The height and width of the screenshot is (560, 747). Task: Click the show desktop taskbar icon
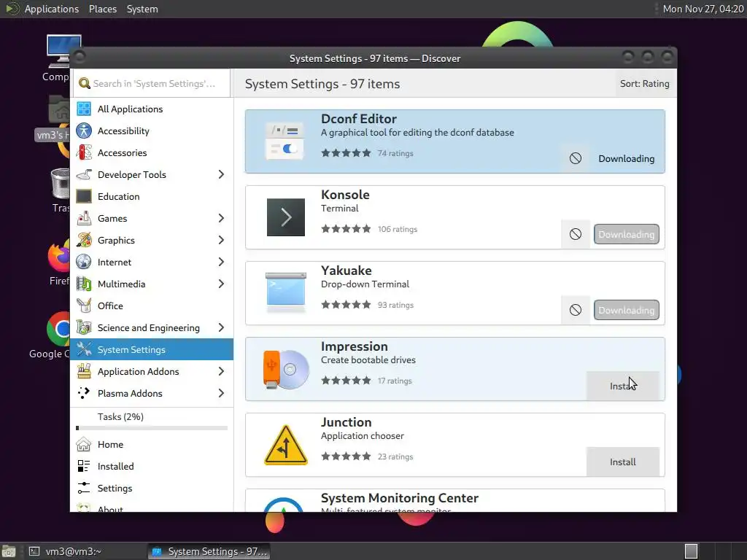pos(9,551)
